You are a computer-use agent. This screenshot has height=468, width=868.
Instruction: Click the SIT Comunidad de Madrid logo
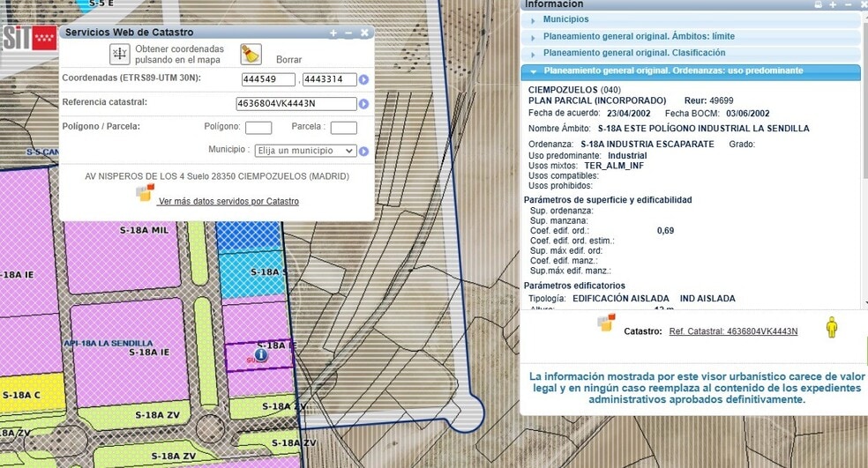pos(29,38)
